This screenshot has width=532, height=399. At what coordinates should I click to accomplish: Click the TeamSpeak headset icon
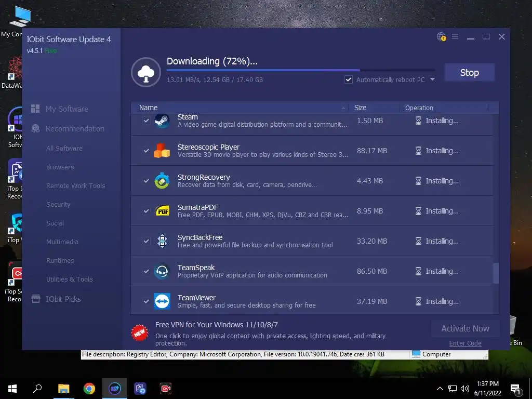pyautogui.click(x=162, y=271)
